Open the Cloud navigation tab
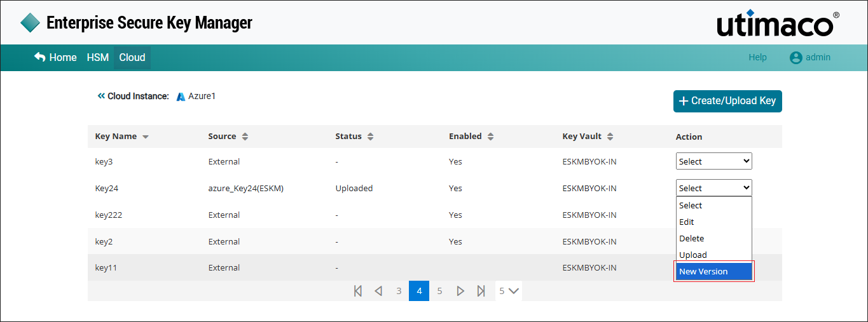Image resolution: width=868 pixels, height=322 pixels. (x=132, y=57)
